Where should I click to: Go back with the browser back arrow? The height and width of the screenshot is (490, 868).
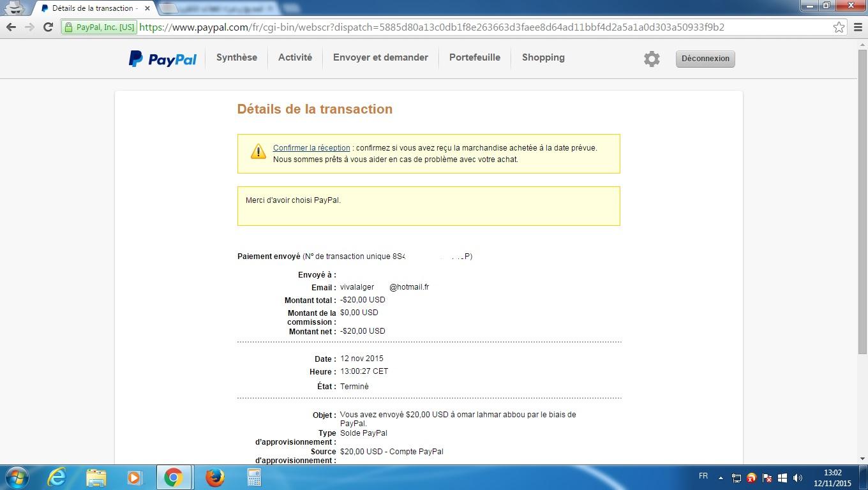[x=11, y=27]
